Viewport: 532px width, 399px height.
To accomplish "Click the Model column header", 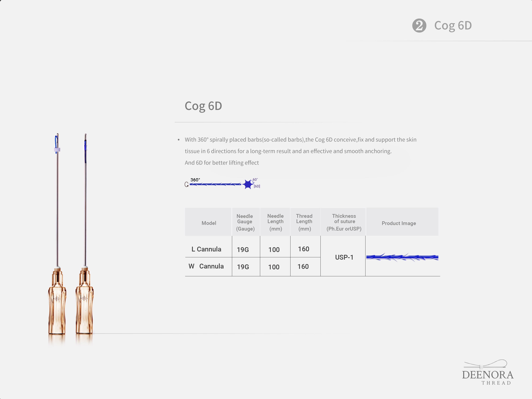I will 209,223.
